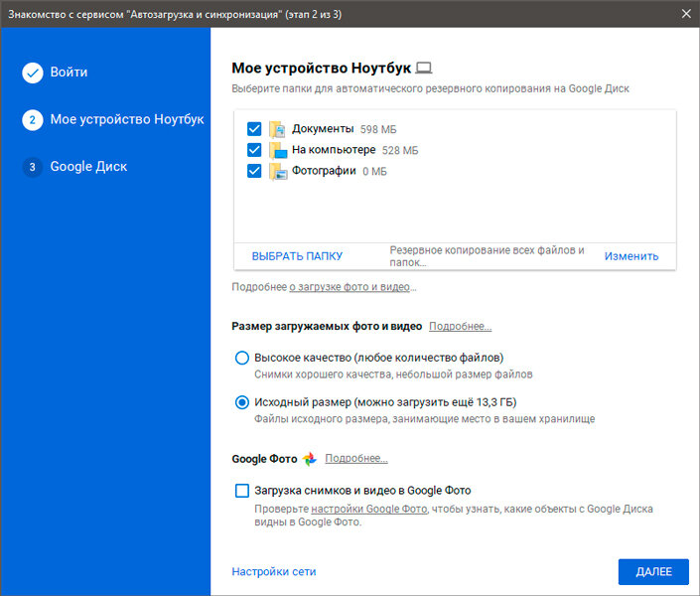Click the Изменить link

pos(631,256)
